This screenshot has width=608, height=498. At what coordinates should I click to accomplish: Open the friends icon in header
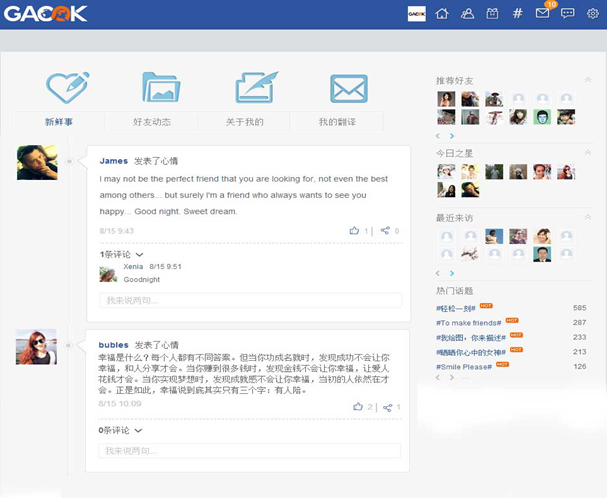tap(467, 14)
